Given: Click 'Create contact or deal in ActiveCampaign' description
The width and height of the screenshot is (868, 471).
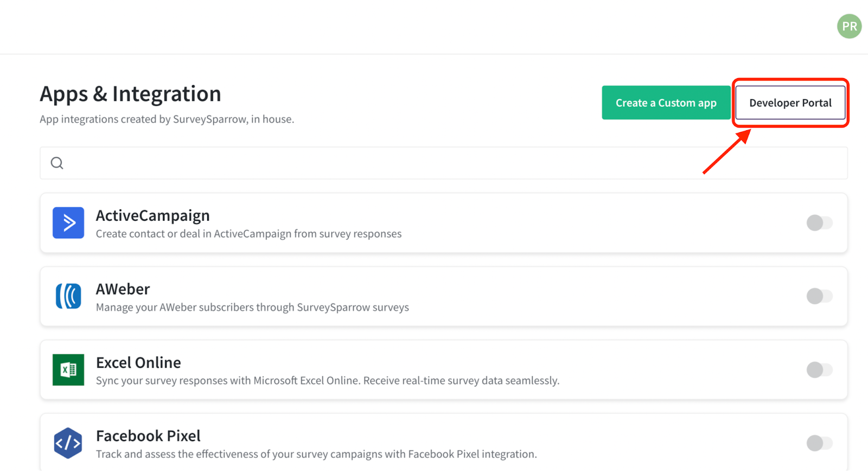Looking at the screenshot, I should [248, 234].
